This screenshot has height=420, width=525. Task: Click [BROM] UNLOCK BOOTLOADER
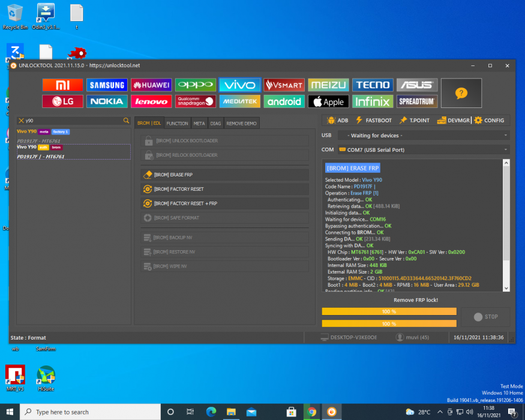click(224, 140)
